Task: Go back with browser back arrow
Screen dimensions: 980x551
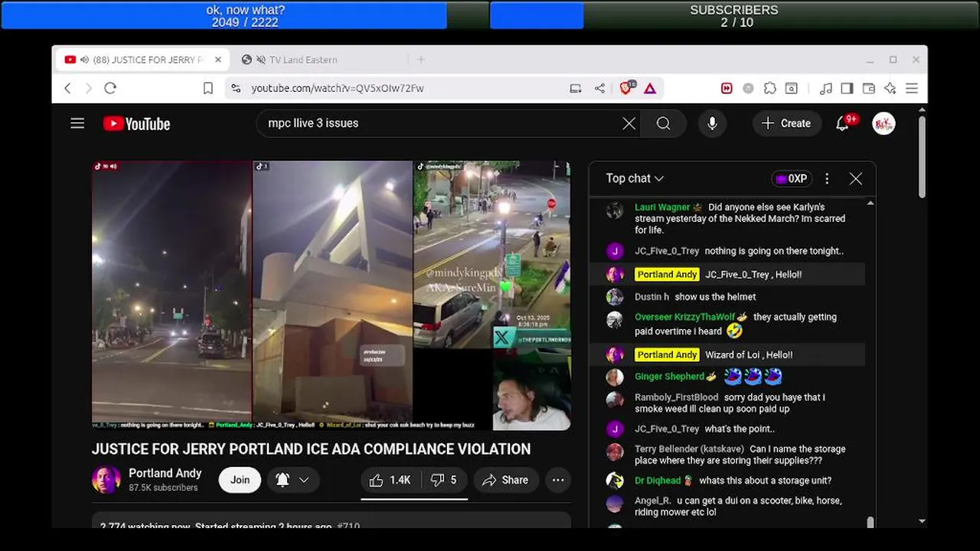Action: [x=67, y=88]
